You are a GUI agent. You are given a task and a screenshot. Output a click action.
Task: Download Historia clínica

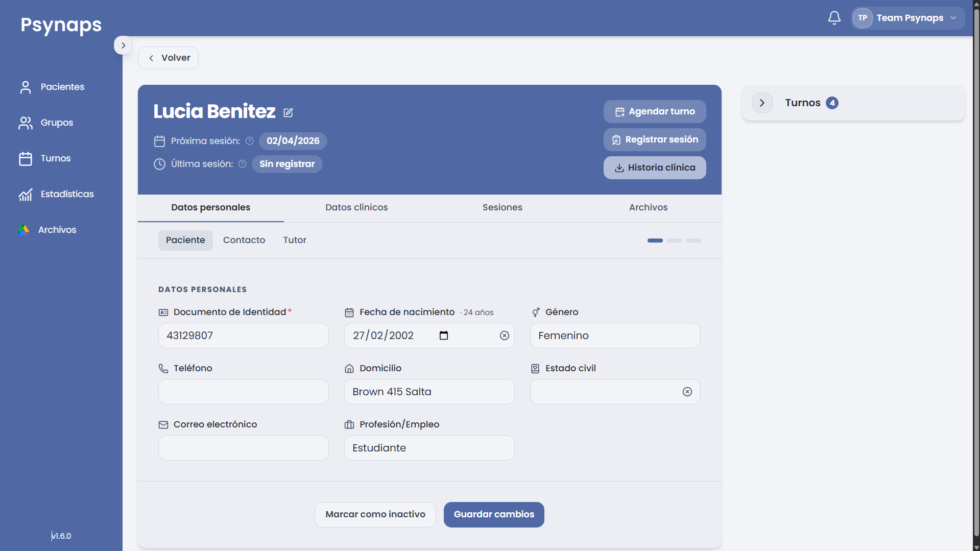[x=655, y=168]
